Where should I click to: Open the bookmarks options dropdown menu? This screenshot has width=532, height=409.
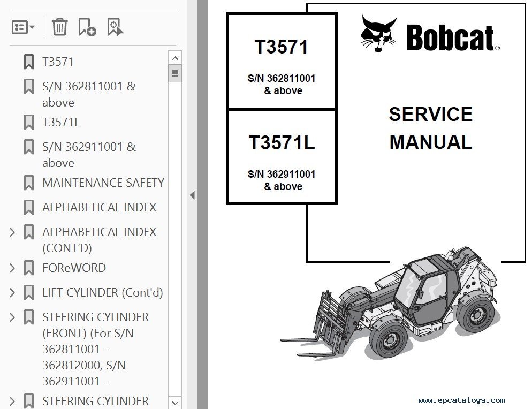coord(23,26)
